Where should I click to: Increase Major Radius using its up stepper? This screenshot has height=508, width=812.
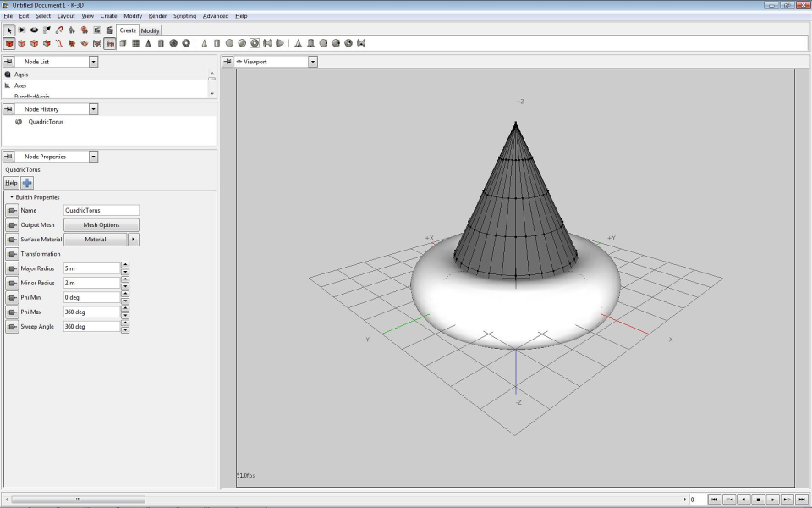click(x=125, y=265)
